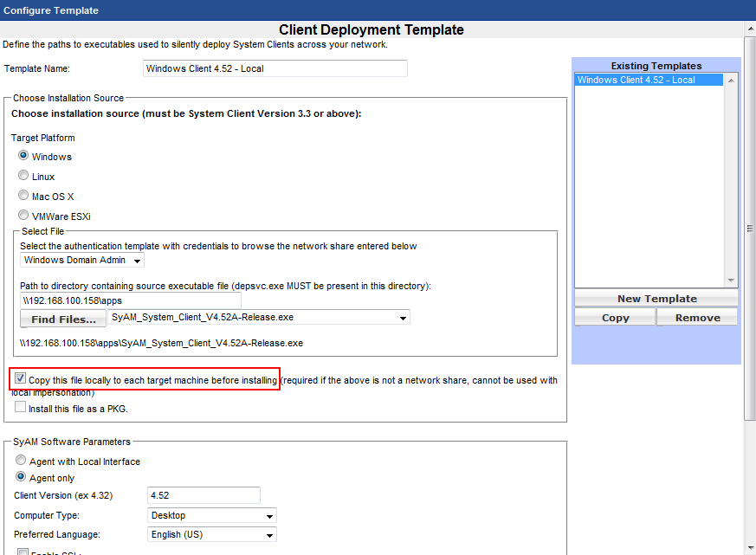The width and height of the screenshot is (756, 555).
Task: Select Agent with Local Interface option
Action: click(22, 461)
